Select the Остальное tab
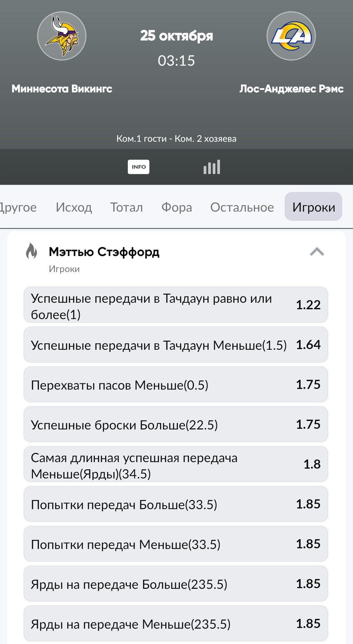 click(x=242, y=207)
